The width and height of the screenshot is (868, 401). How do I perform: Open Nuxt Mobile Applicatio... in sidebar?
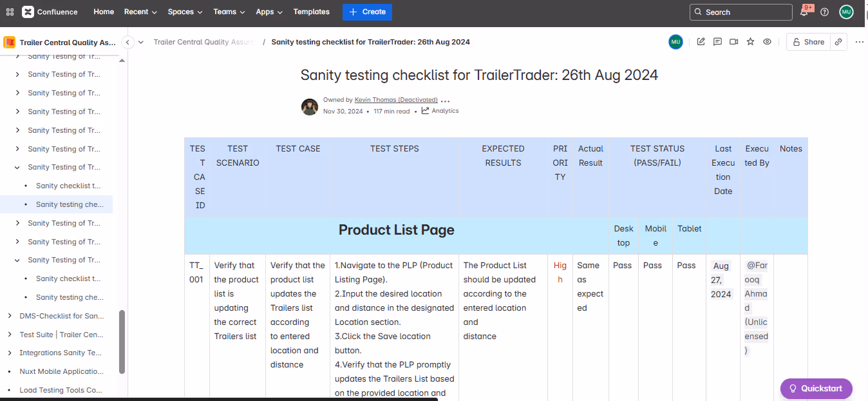point(61,371)
